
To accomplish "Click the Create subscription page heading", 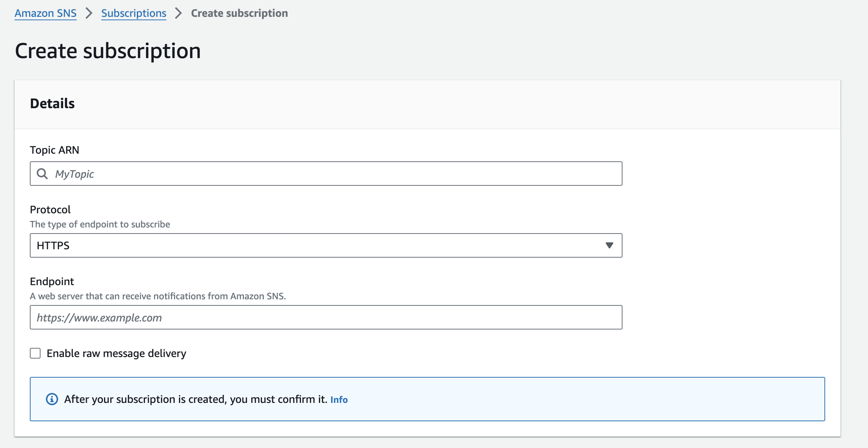I will pyautogui.click(x=108, y=51).
